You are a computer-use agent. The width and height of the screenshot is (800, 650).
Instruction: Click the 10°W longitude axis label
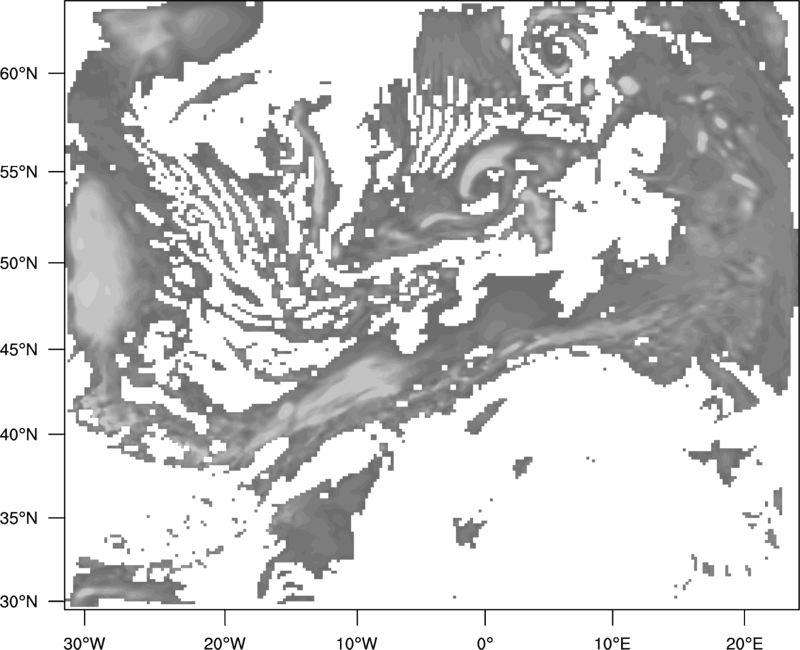[357, 643]
